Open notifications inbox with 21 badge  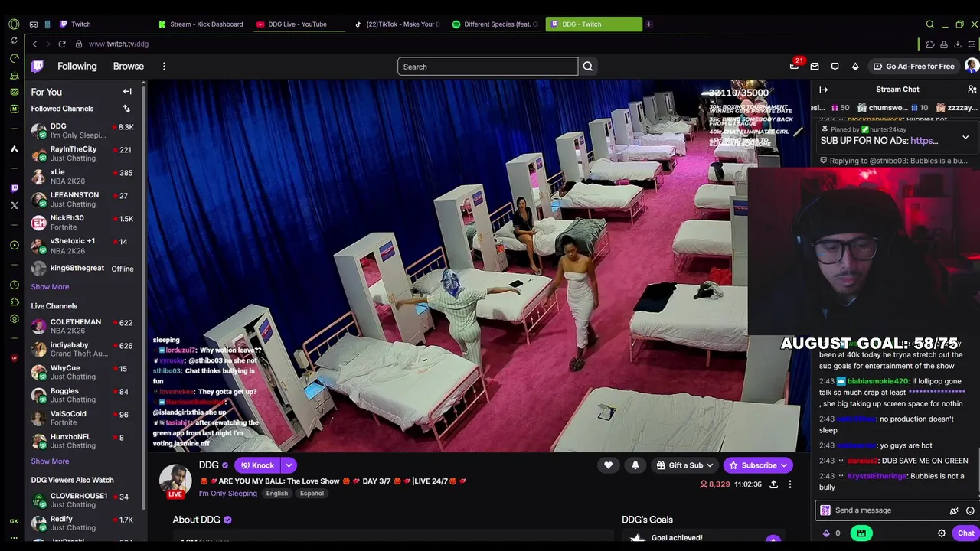coord(795,67)
